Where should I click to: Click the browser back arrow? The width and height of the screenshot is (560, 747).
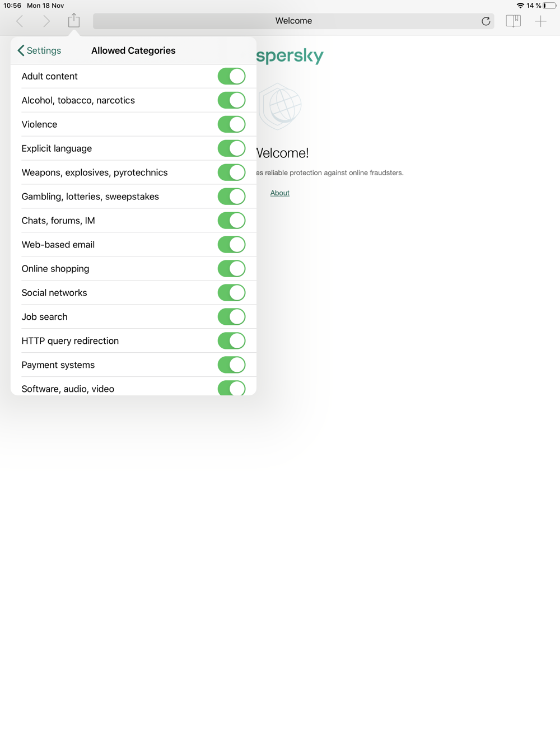[x=20, y=21]
